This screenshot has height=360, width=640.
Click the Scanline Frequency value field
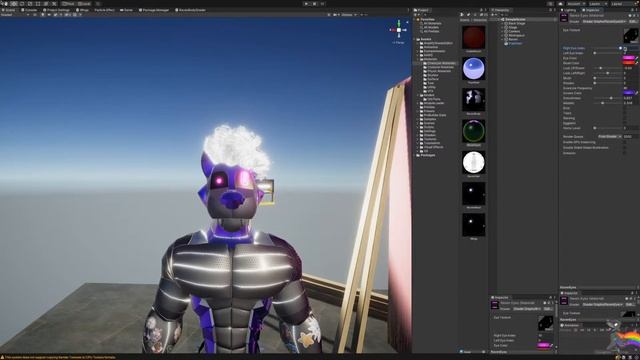click(x=630, y=88)
